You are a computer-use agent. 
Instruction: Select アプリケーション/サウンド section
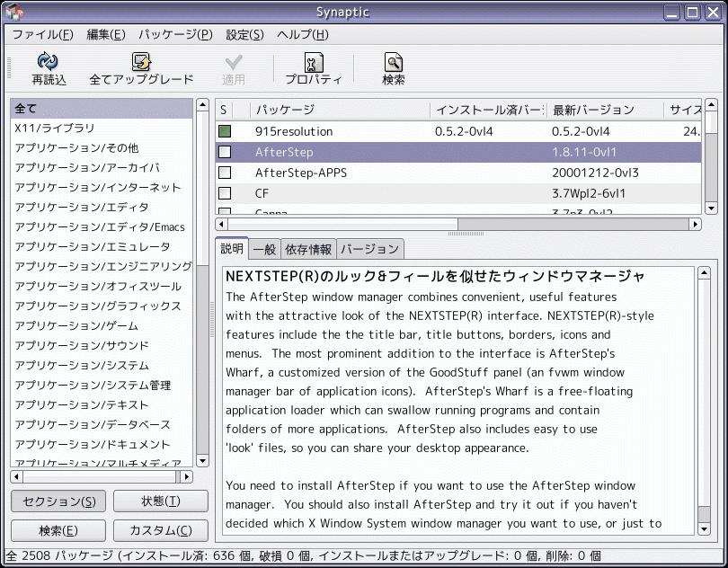[x=102, y=345]
